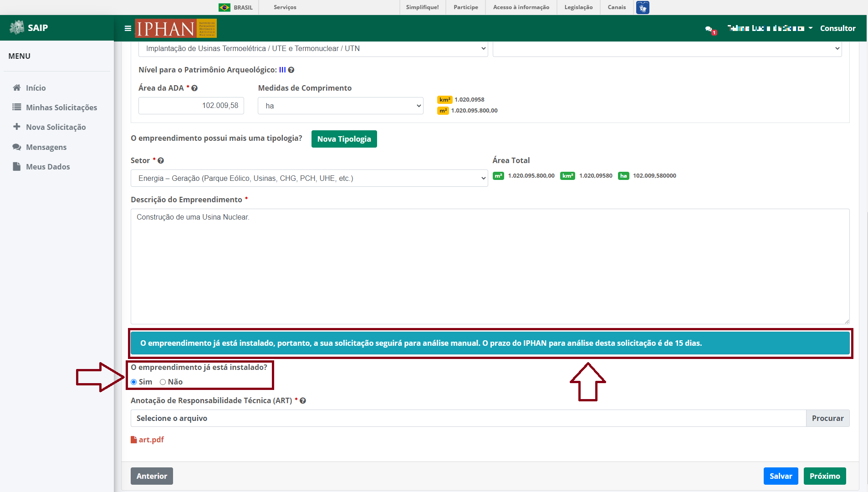This screenshot has width=868, height=492.
Task: Click the Anterior button
Action: (152, 476)
